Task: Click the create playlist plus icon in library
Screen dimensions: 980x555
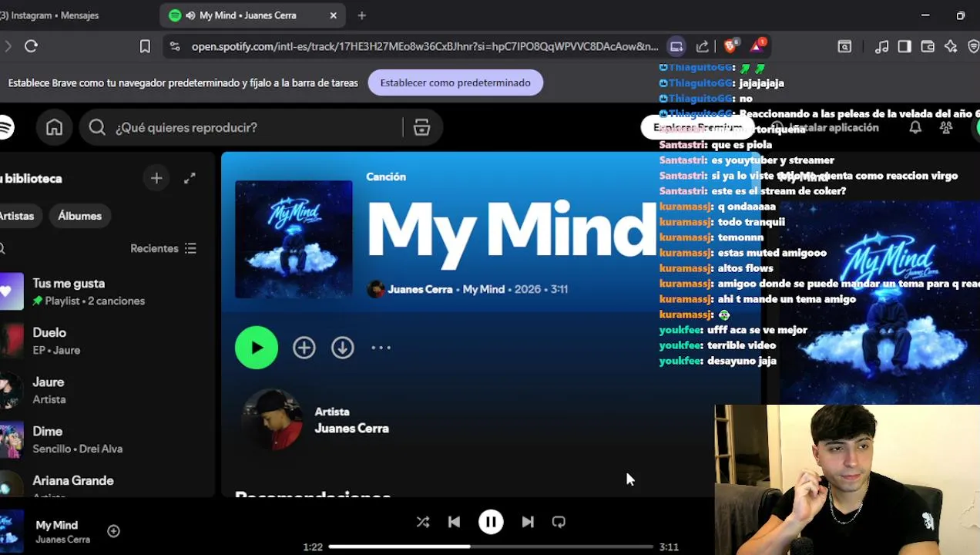Action: pos(156,179)
